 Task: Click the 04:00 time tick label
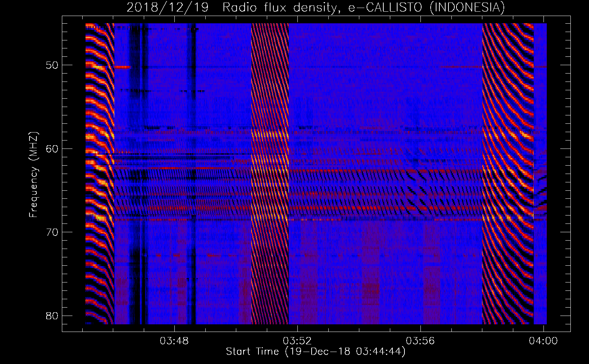[x=543, y=341]
